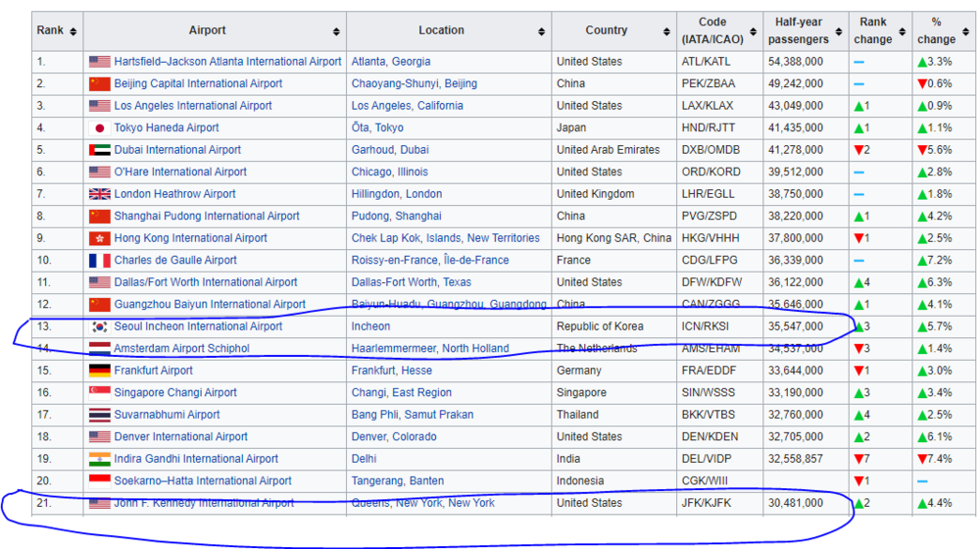Image resolution: width=980 pixels, height=549 pixels.
Task: Follow the Bang Phli location link
Action: 412,415
